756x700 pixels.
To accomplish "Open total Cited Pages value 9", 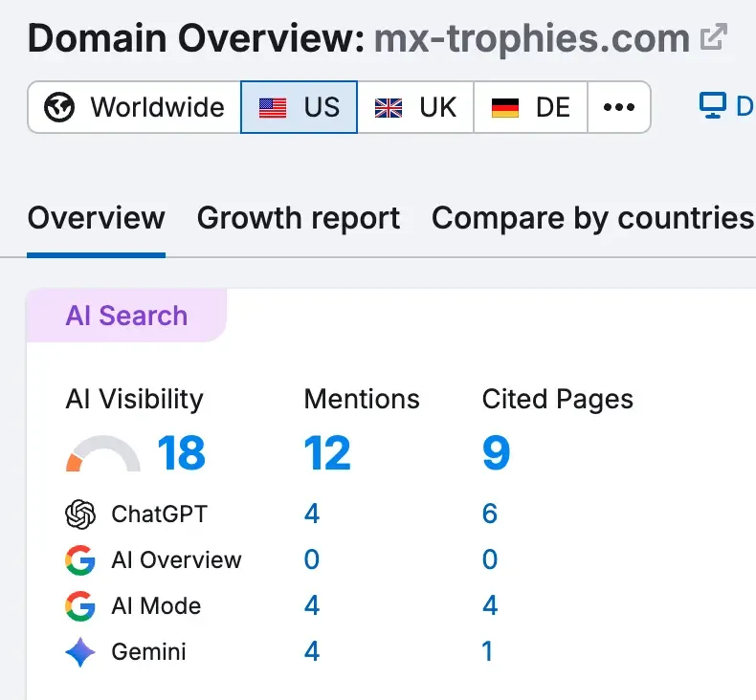I will point(496,453).
